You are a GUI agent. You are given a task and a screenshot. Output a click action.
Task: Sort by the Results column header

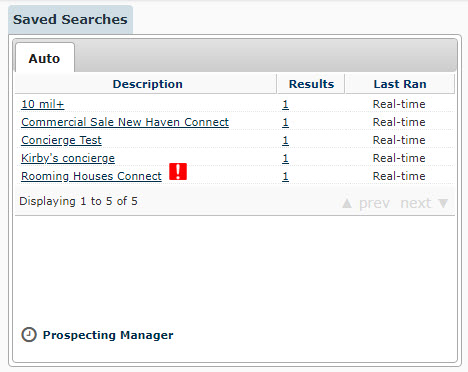tap(311, 84)
